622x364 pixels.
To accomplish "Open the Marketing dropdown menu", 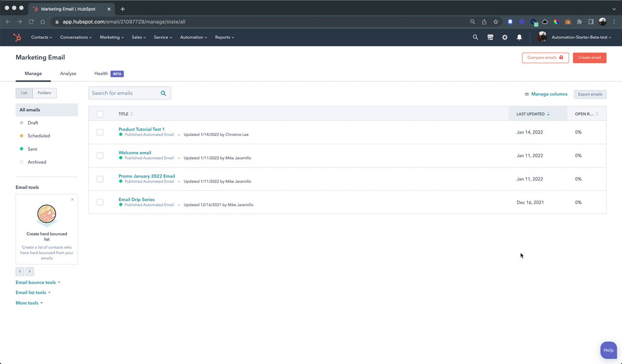I will click(112, 37).
